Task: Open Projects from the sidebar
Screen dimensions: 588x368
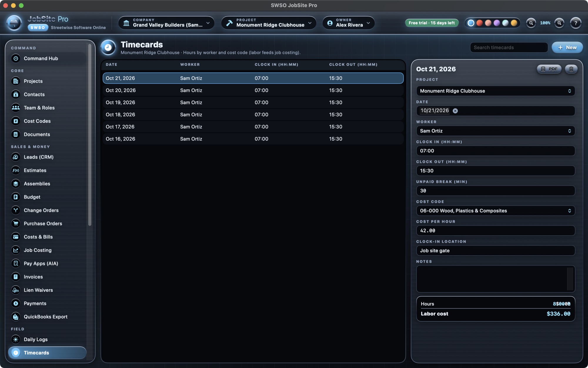Action: [x=47, y=81]
